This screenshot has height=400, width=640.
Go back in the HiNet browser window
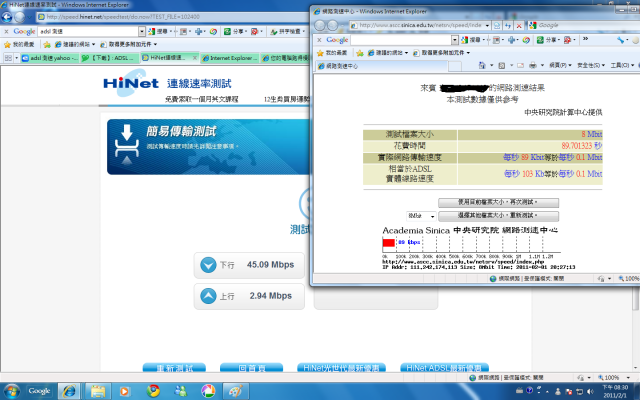[7, 17]
